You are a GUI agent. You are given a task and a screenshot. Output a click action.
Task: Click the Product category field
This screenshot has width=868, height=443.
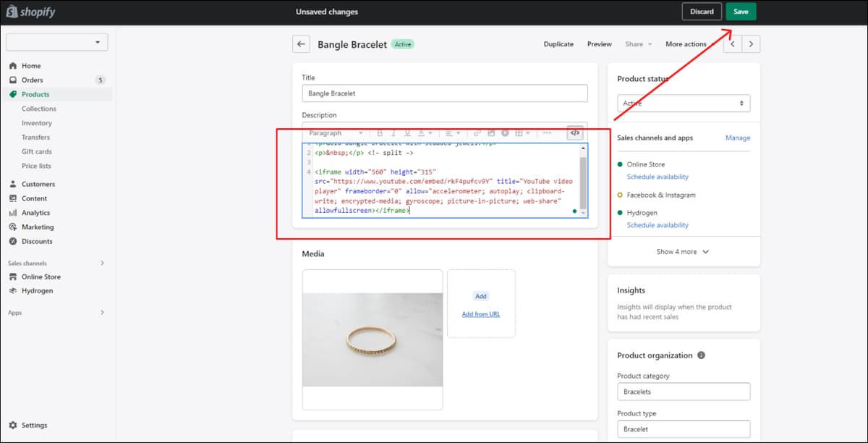point(684,392)
